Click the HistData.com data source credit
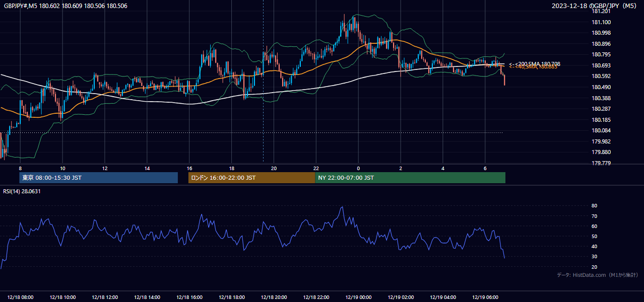644x302 pixels. point(597,275)
